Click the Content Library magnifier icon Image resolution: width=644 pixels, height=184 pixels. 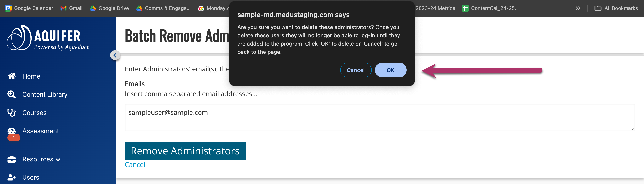[x=12, y=94]
